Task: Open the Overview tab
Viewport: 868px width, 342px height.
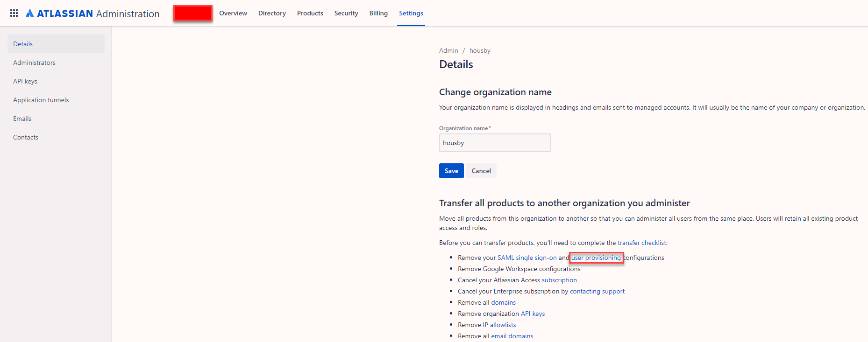Action: 233,13
